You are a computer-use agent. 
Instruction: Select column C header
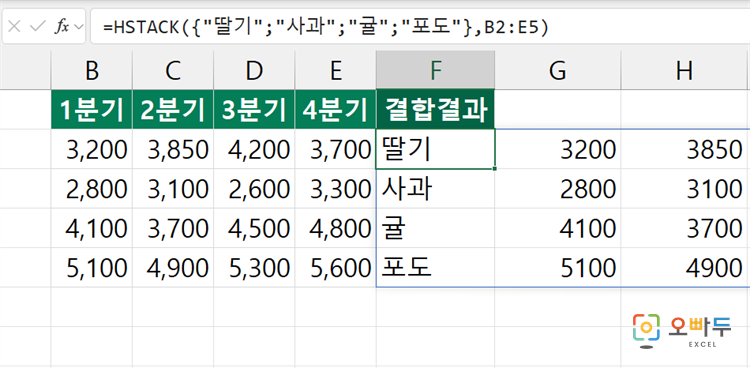click(x=173, y=70)
